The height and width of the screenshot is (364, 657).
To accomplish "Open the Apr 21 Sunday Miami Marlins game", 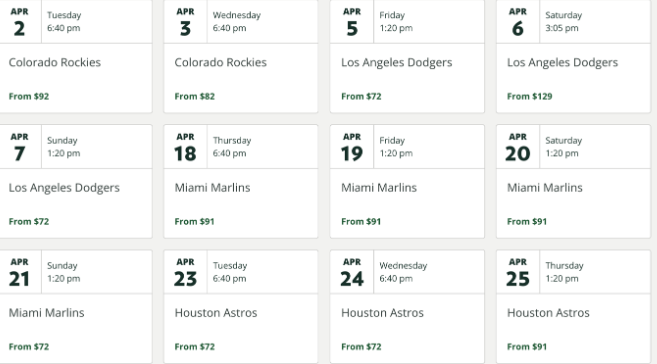I will click(x=76, y=307).
